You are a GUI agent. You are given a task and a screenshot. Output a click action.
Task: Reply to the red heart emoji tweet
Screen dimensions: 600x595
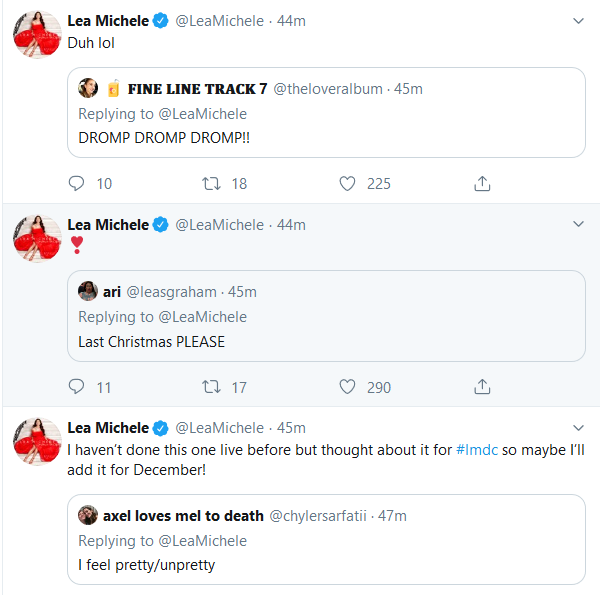tap(77, 386)
